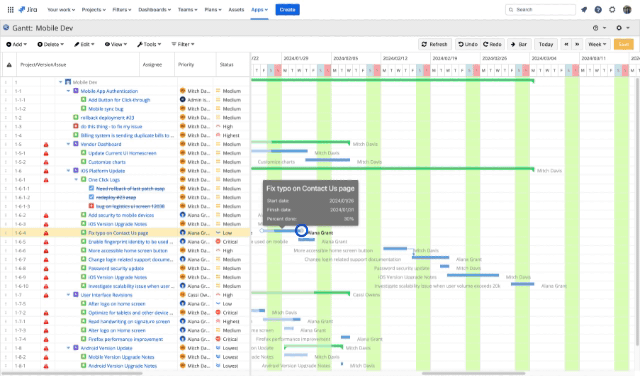Open the Teams menu
640x376 pixels.
tap(188, 9)
